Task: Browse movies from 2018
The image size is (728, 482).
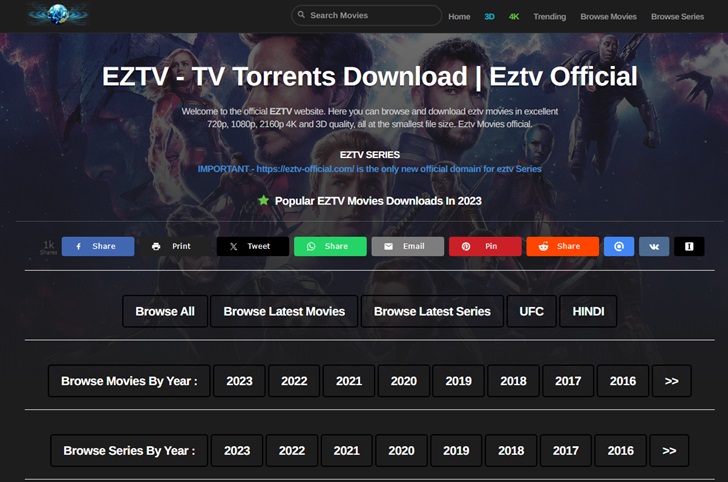Action: click(513, 381)
